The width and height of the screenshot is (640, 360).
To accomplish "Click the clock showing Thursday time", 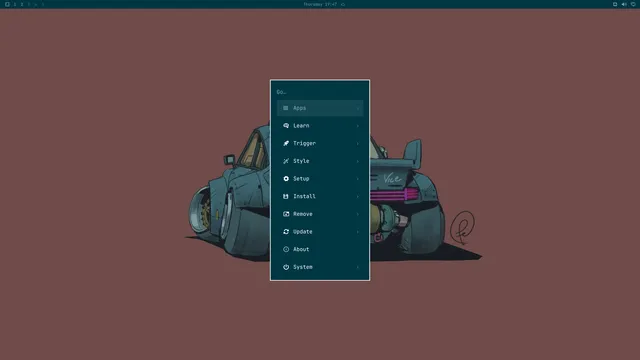I will click(320, 4).
